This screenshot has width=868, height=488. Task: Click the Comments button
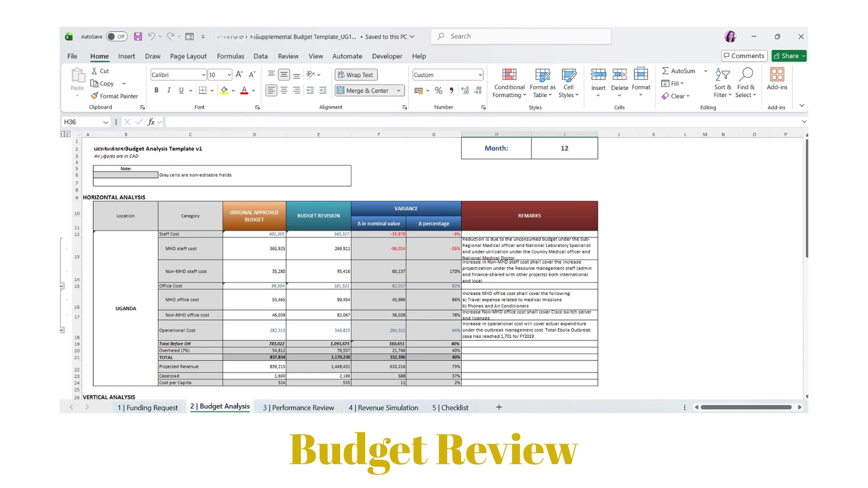tap(744, 56)
